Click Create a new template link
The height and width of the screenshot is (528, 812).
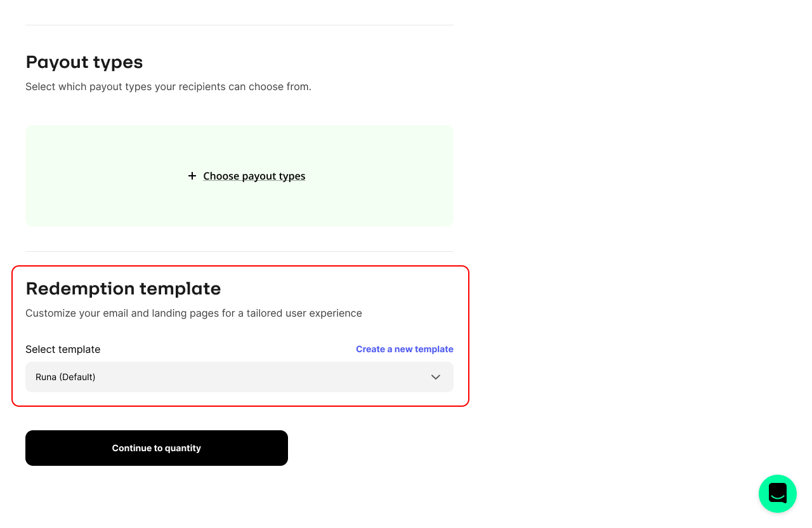[405, 349]
